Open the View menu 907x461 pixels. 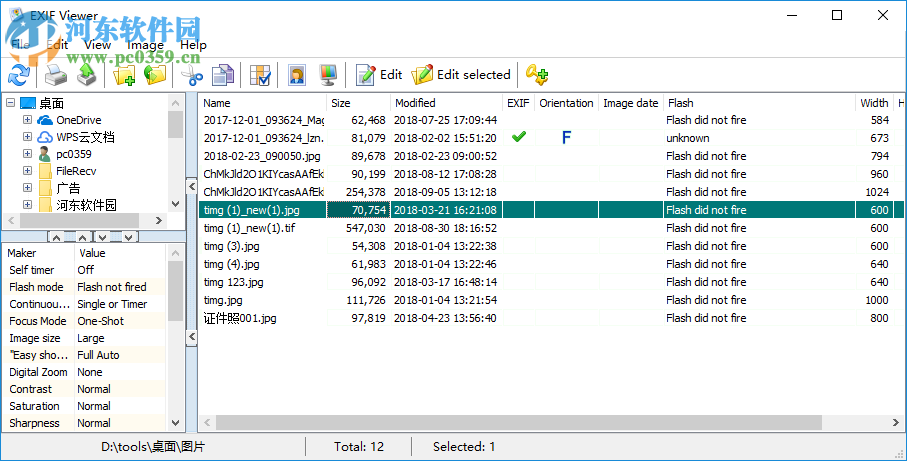[x=97, y=45]
